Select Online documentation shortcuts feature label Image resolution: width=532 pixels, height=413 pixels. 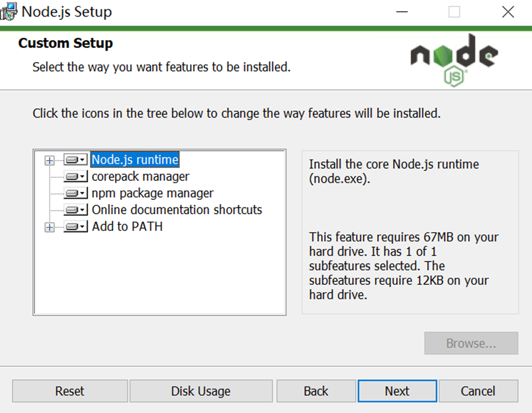tap(177, 210)
